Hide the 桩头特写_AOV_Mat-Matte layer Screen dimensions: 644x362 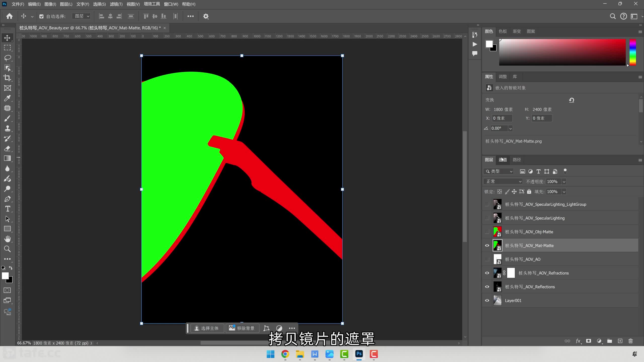click(487, 246)
